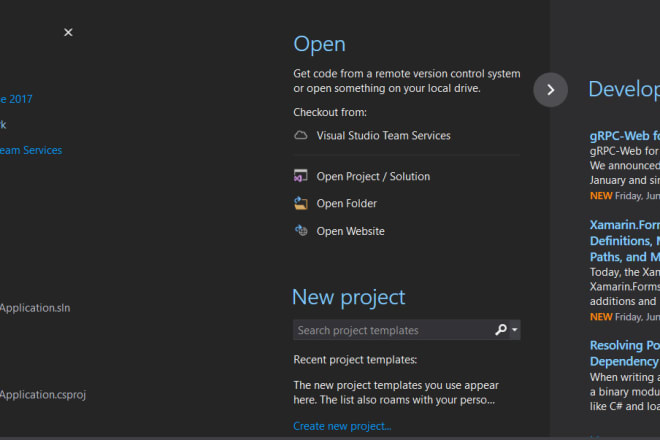Open Visual Studio Team Services checkout

point(383,136)
